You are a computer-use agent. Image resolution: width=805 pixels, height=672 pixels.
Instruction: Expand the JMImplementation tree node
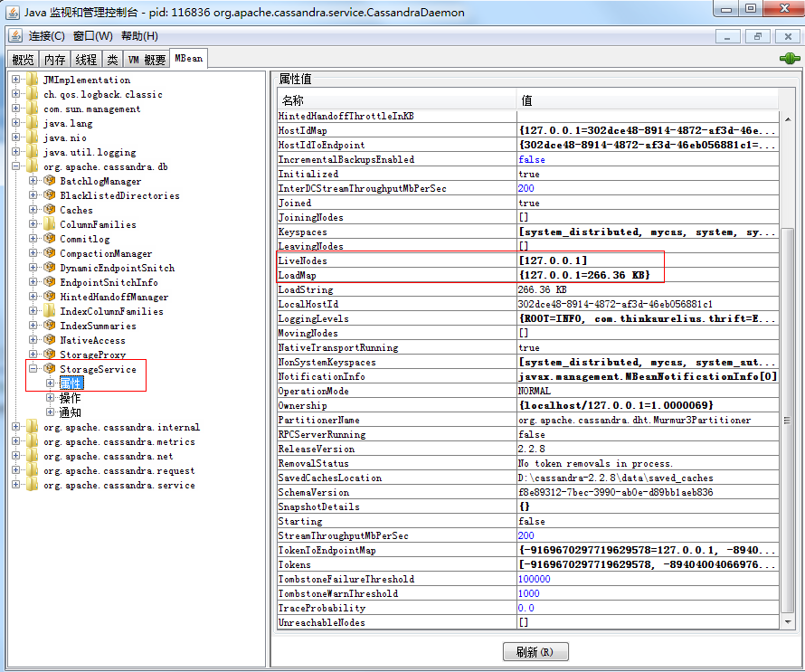pos(16,80)
